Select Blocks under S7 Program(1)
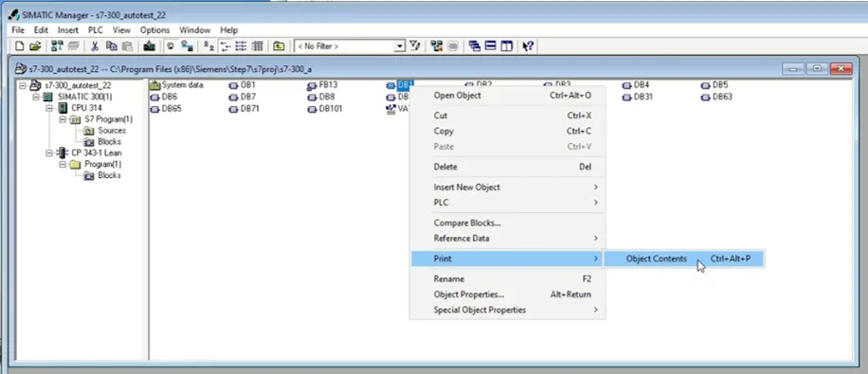Image resolution: width=868 pixels, height=374 pixels. pos(103,142)
